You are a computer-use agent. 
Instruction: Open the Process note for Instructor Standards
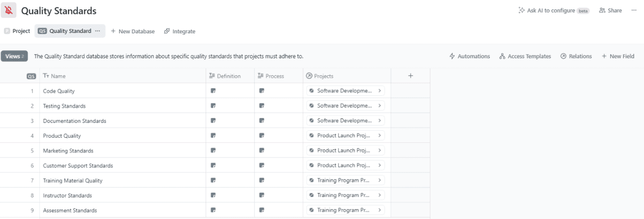point(261,196)
